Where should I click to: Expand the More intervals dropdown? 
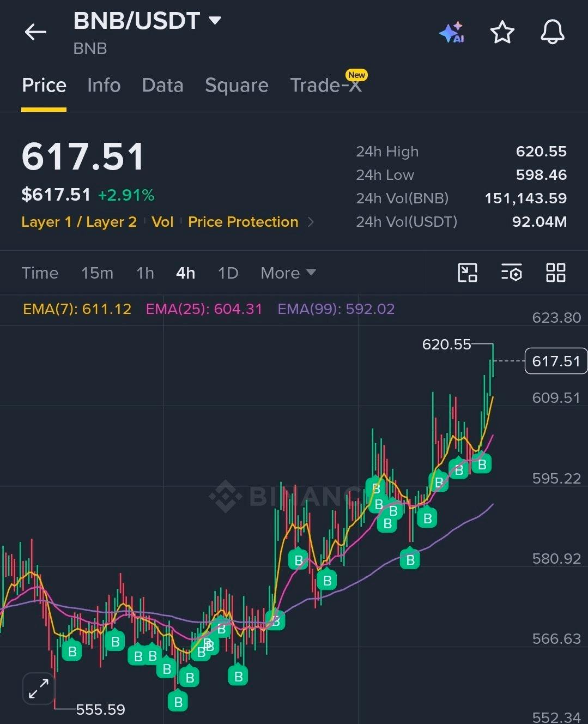point(288,273)
